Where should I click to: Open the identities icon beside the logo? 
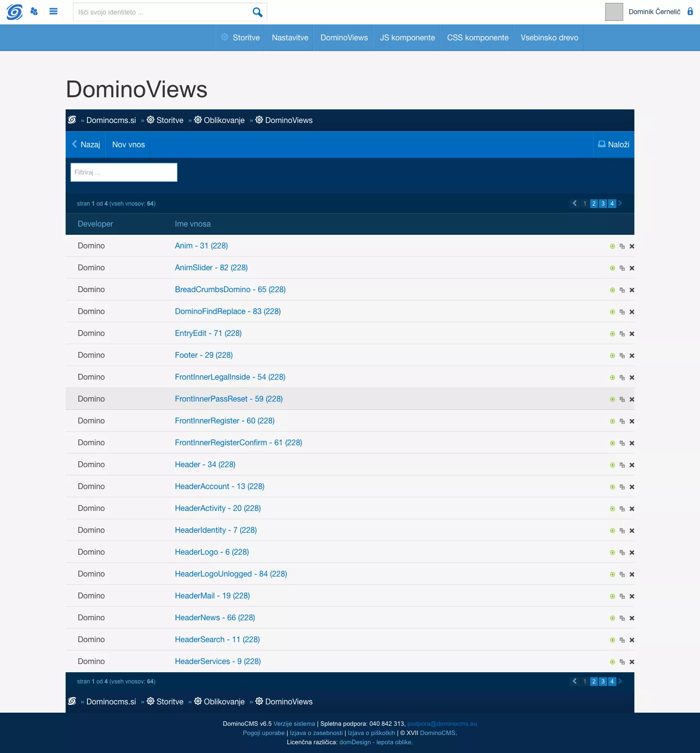click(x=34, y=11)
